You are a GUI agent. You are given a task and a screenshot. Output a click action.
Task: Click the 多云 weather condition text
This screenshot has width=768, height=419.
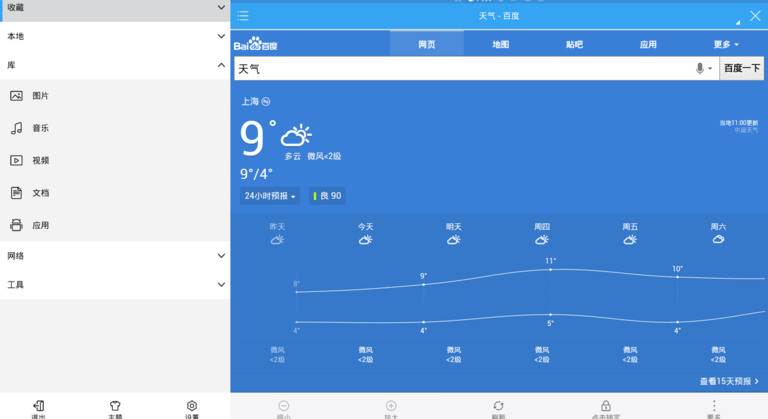point(292,156)
